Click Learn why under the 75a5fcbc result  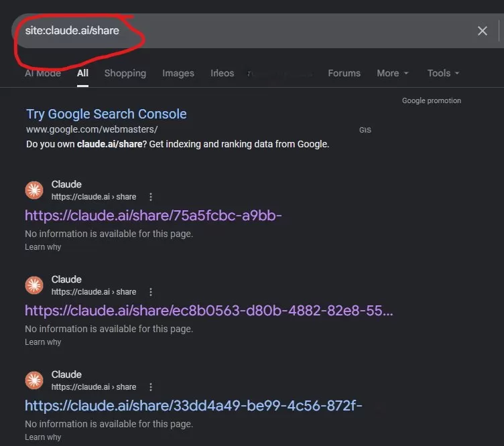pyautogui.click(x=43, y=247)
